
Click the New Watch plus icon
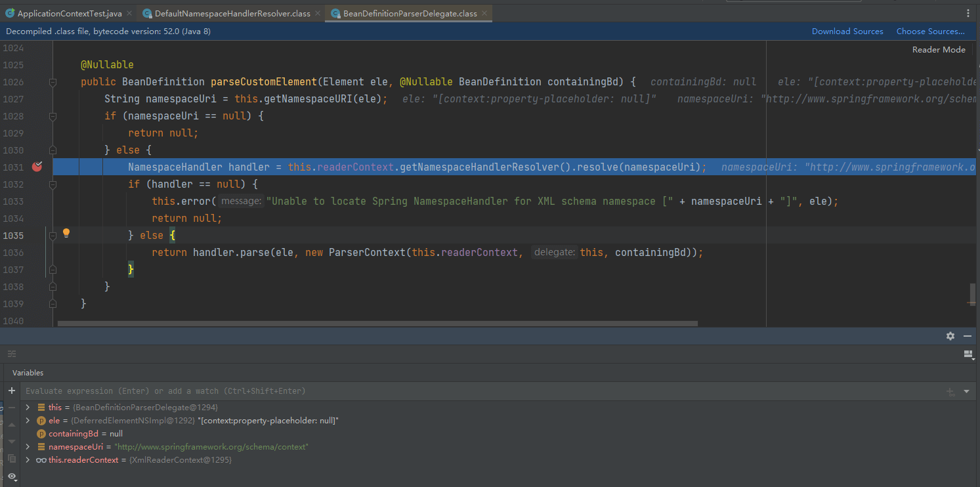(x=11, y=391)
